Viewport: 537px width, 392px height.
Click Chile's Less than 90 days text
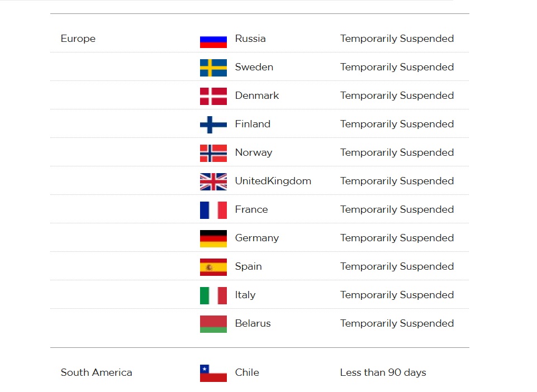point(383,372)
